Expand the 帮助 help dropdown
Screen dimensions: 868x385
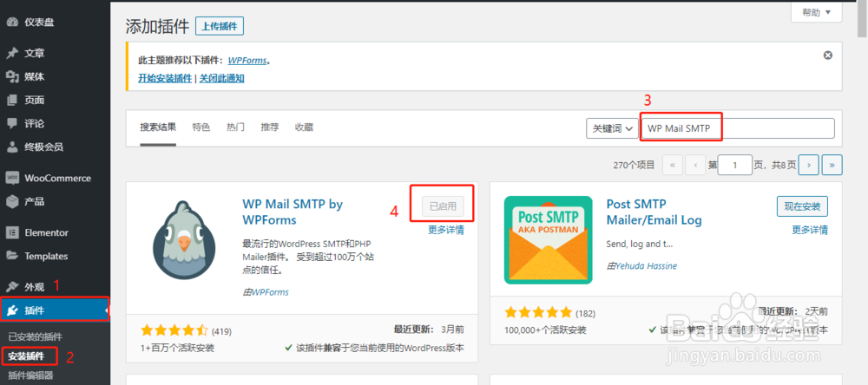click(817, 11)
